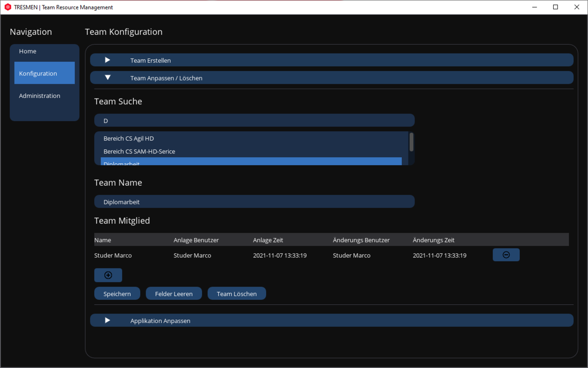Click the plus icon to add team member
This screenshot has width=588, height=368.
(x=108, y=275)
